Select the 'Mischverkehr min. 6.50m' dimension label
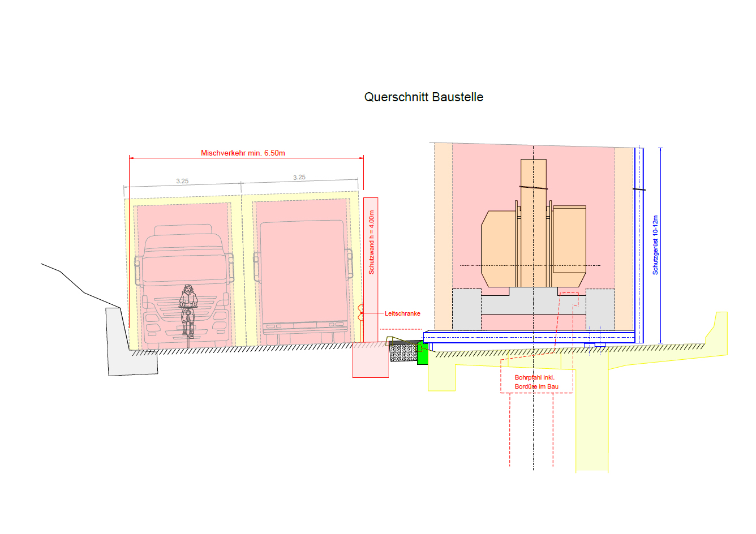 [243, 153]
